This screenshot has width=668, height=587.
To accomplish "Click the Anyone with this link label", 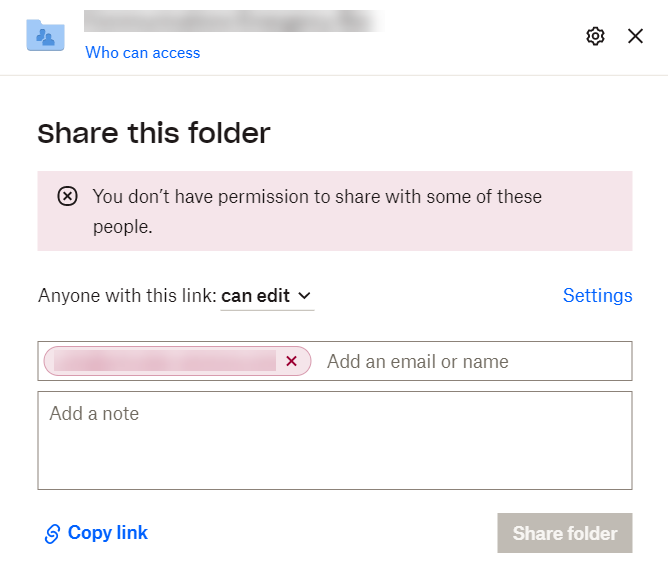I will pyautogui.click(x=127, y=296).
